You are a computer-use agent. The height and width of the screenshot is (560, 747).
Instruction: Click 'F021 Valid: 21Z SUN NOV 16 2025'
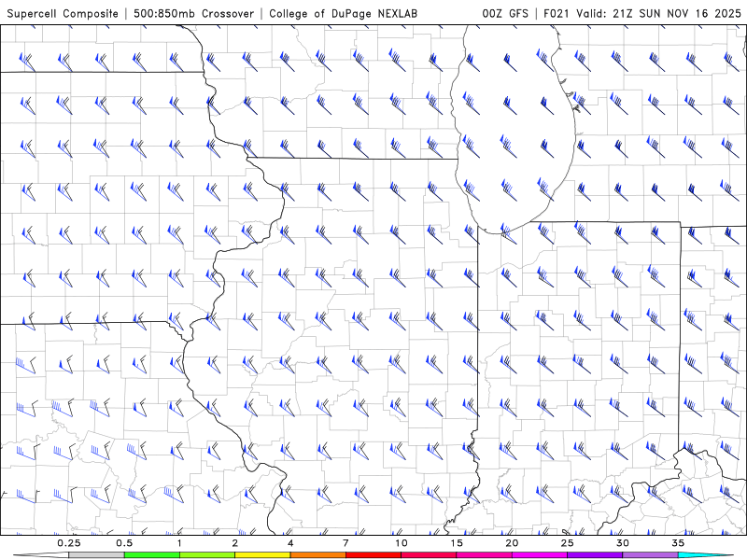[642, 14]
